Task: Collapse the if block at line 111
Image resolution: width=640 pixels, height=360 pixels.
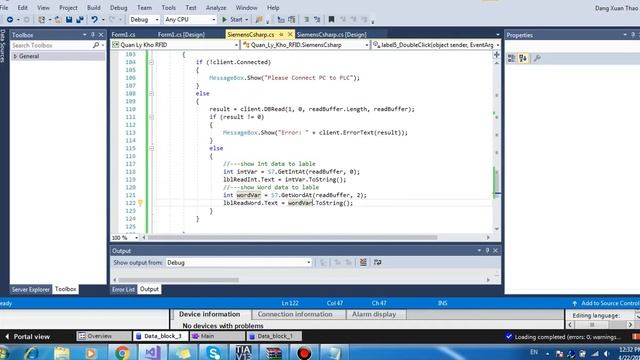Action: click(x=151, y=117)
